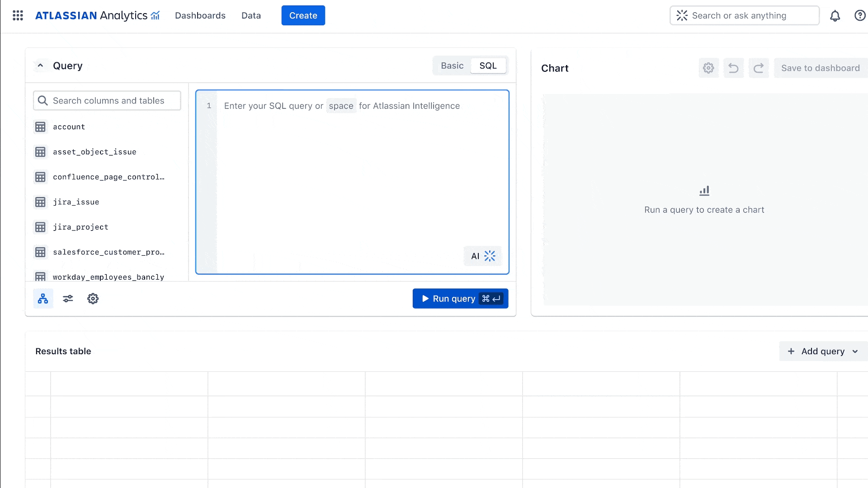The image size is (868, 488).
Task: Collapse the Query panel chevron
Action: [40, 66]
